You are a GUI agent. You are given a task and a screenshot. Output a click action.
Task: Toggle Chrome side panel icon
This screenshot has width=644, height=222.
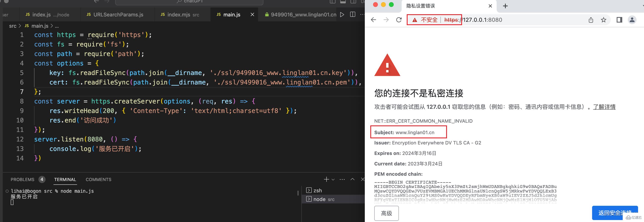click(619, 20)
